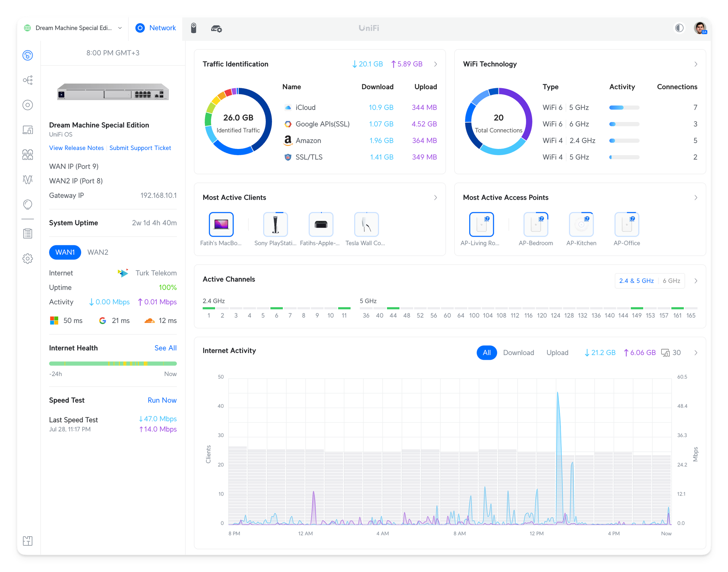Click the UniFi Devices sidebar icon
The height and width of the screenshot is (572, 728).
(x=28, y=105)
